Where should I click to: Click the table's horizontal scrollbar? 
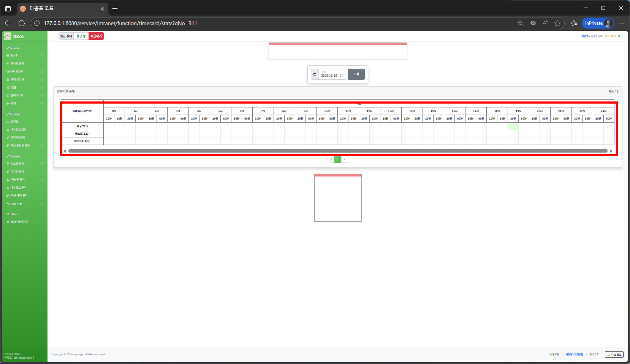coord(338,151)
